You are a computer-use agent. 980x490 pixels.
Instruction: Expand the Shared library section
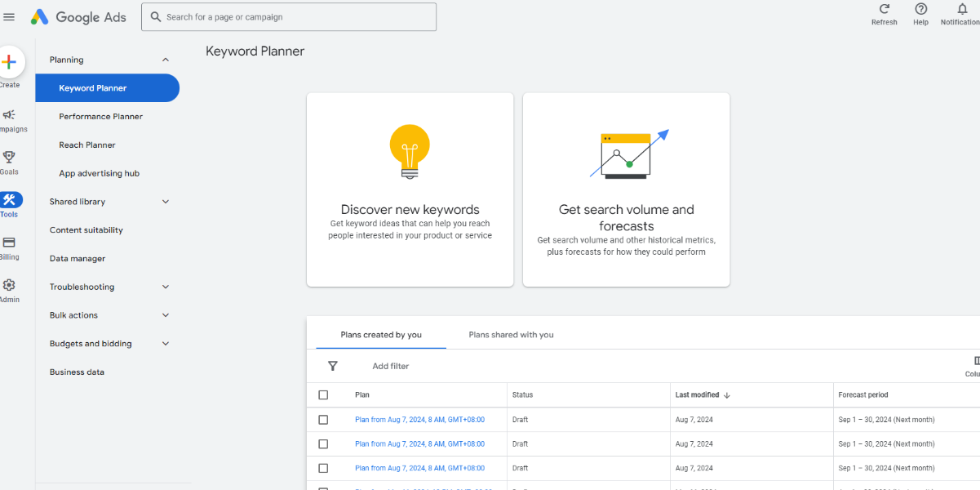[166, 202]
